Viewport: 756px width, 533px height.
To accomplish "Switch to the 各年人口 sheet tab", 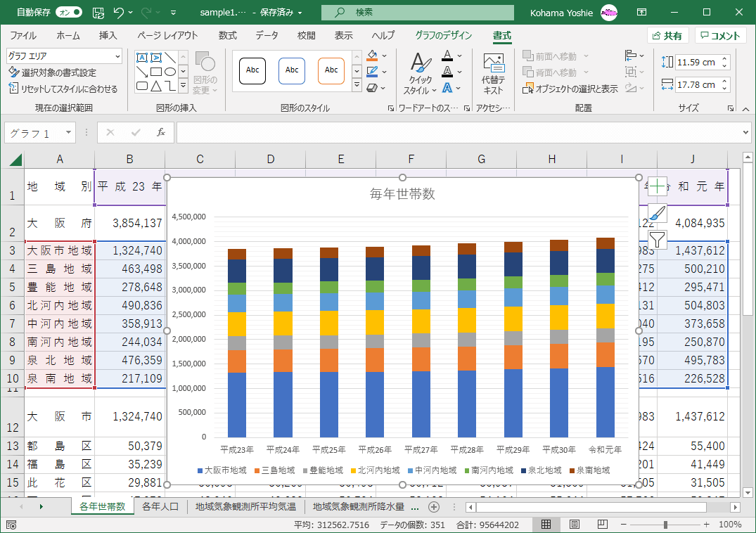I will pyautogui.click(x=160, y=506).
